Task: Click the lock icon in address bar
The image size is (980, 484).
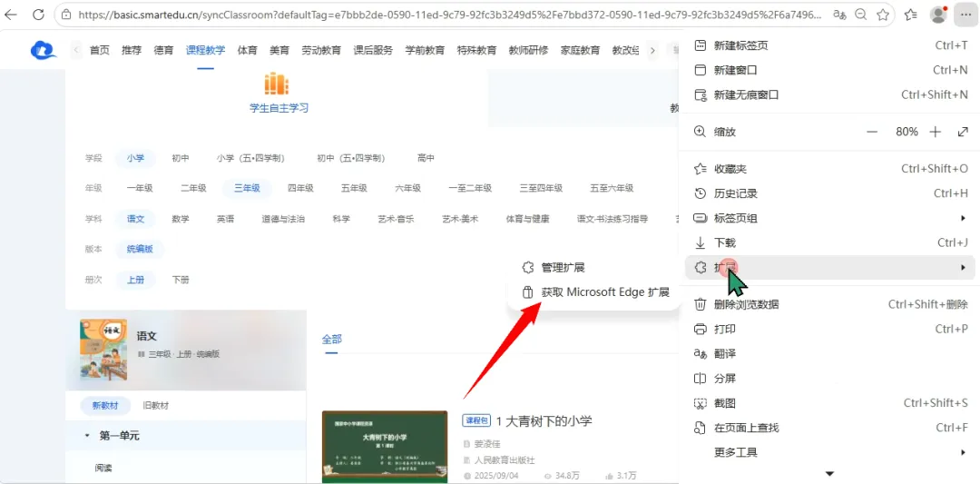Action: (66, 15)
